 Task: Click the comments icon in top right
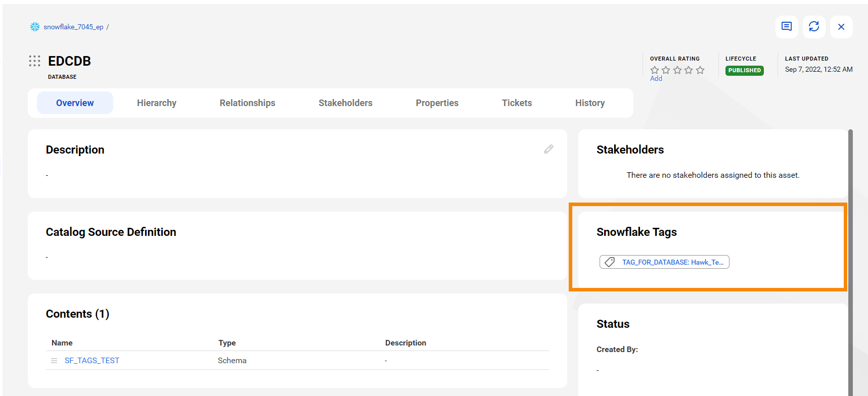(787, 27)
